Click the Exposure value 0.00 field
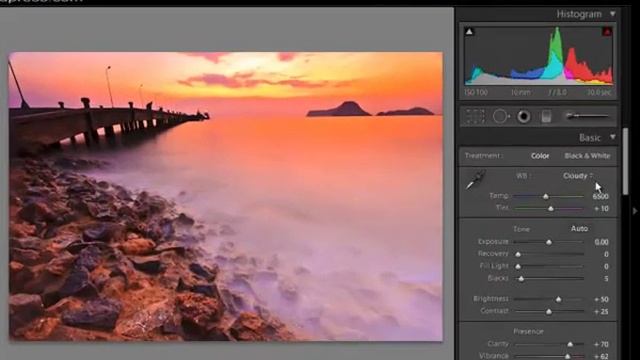This screenshot has width=640, height=360. point(602,242)
